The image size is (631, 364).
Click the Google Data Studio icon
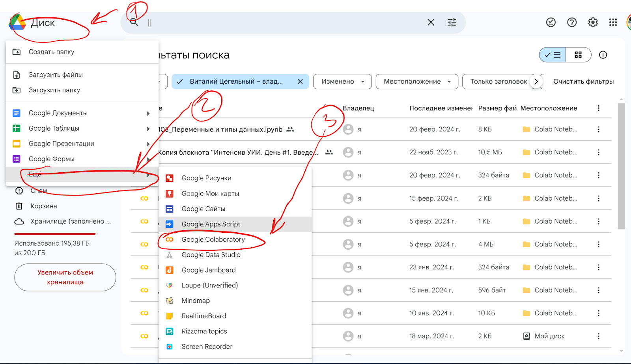(170, 255)
